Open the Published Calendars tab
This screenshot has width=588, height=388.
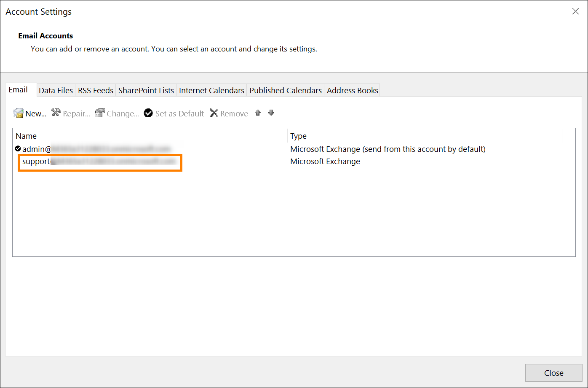pos(286,90)
